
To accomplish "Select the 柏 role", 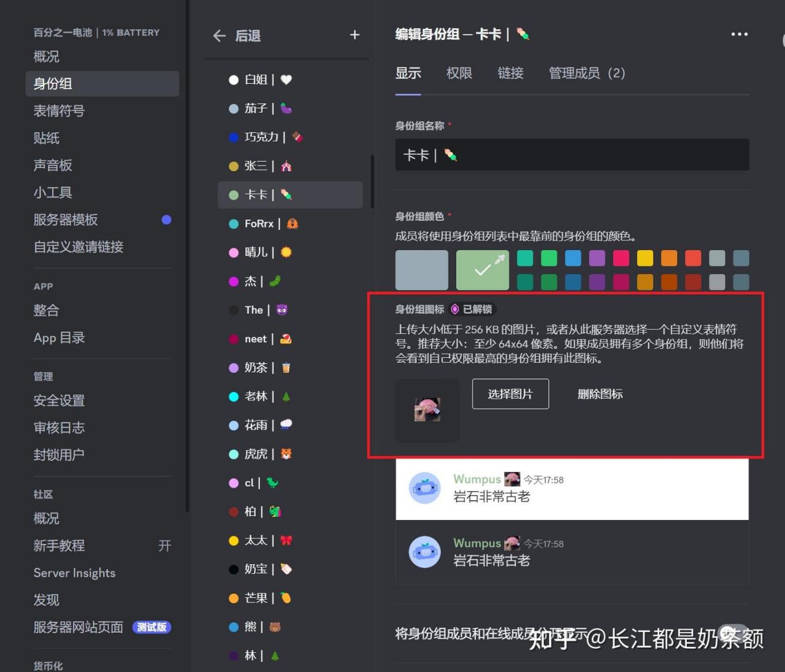I will click(x=290, y=511).
